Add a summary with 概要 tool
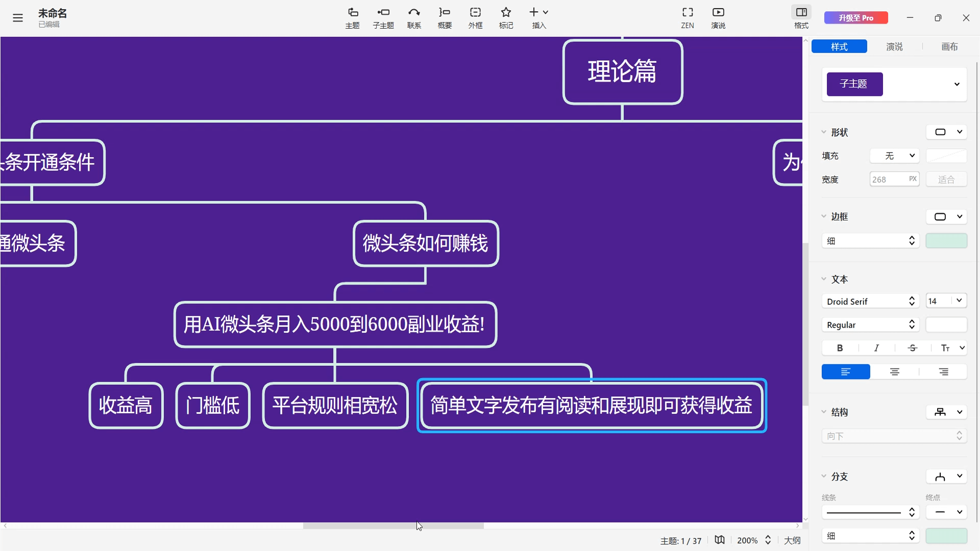The image size is (980, 551). (445, 18)
